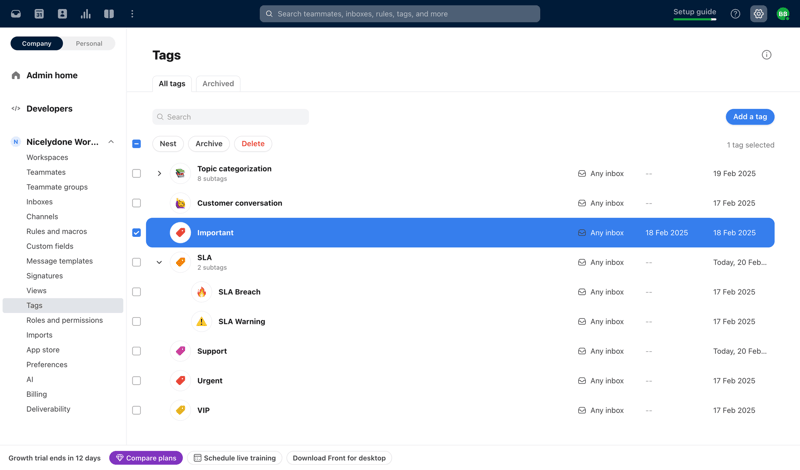This screenshot has width=800, height=470.
Task: Open the inbox icon in top bar
Action: click(16, 14)
